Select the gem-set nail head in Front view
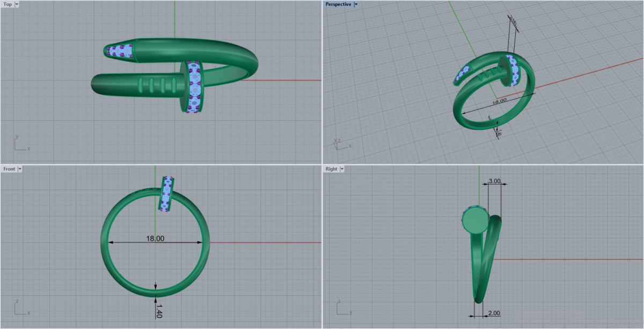 click(167, 193)
